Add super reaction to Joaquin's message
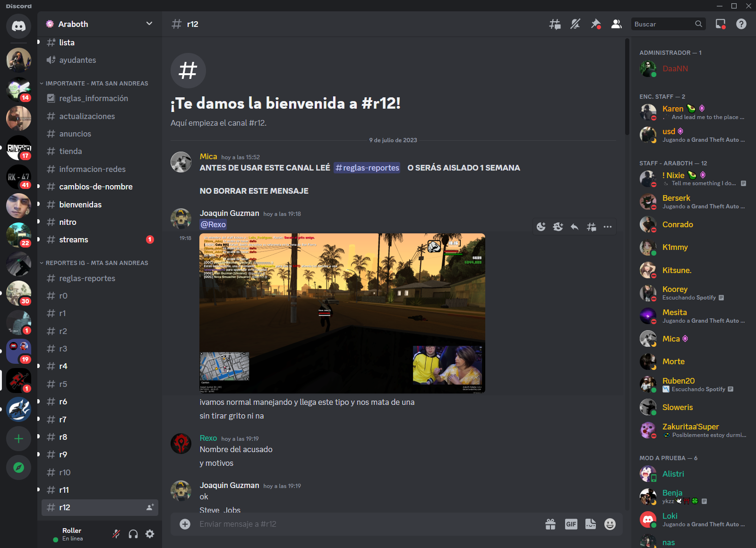Viewport: 756px width, 548px height. pyautogui.click(x=558, y=227)
